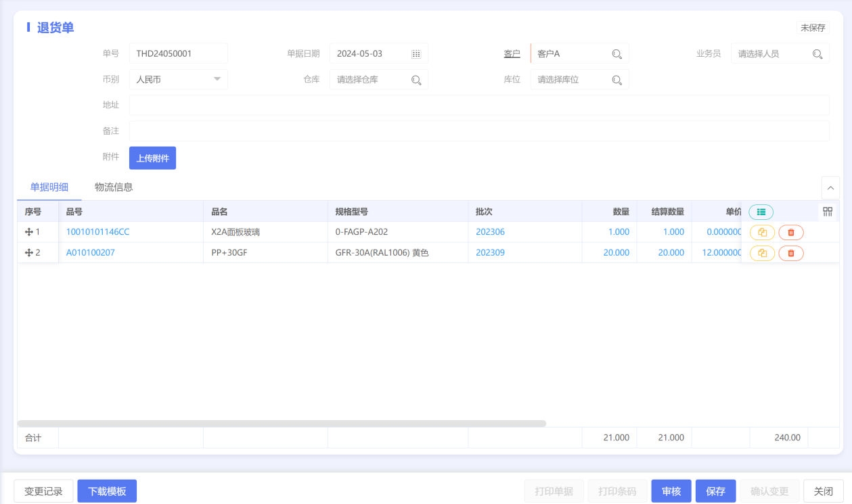Click the 单号 input field THD24050001

179,53
